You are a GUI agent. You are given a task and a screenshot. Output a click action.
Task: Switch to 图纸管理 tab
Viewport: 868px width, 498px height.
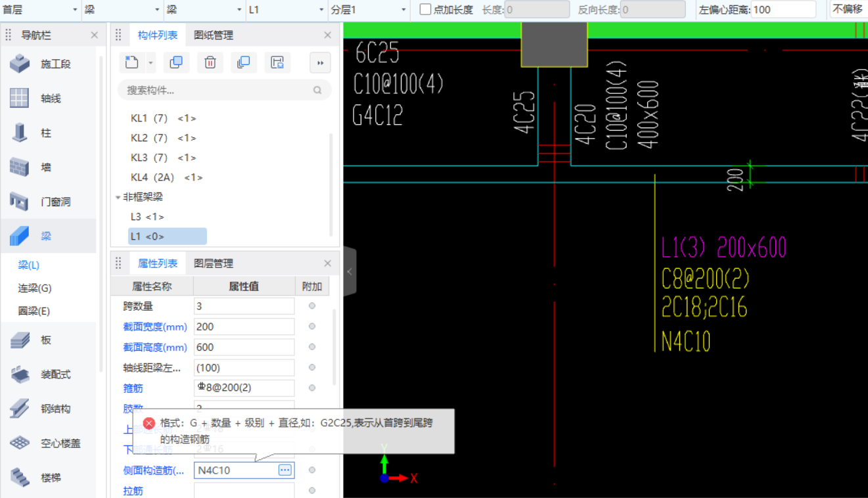pyautogui.click(x=214, y=35)
